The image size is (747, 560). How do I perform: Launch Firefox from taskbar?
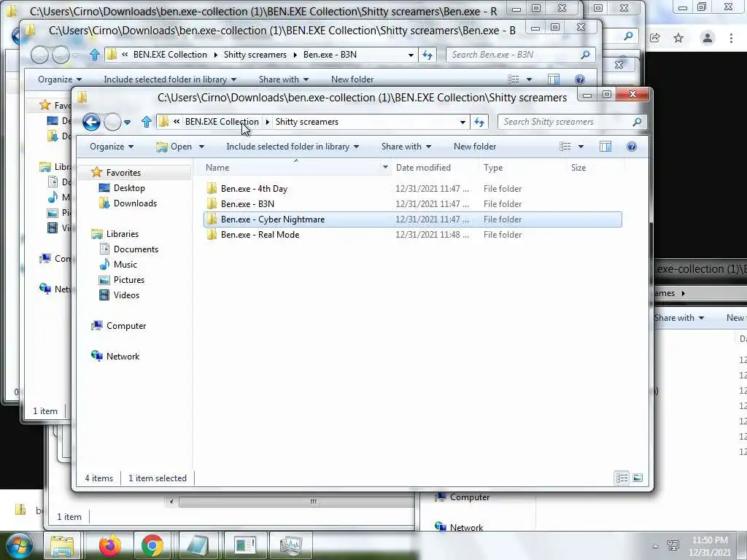[x=110, y=545]
